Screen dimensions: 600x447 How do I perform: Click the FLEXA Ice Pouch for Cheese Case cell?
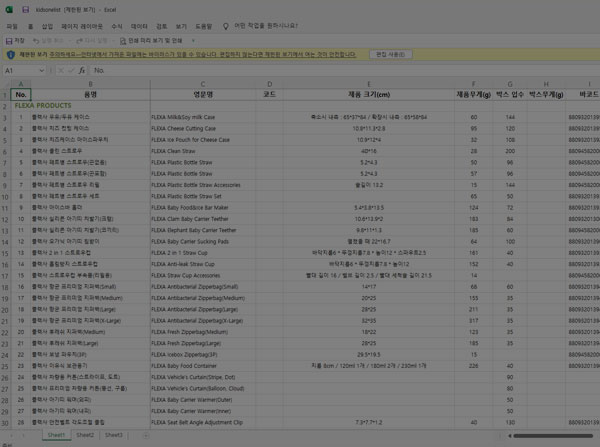pyautogui.click(x=203, y=140)
